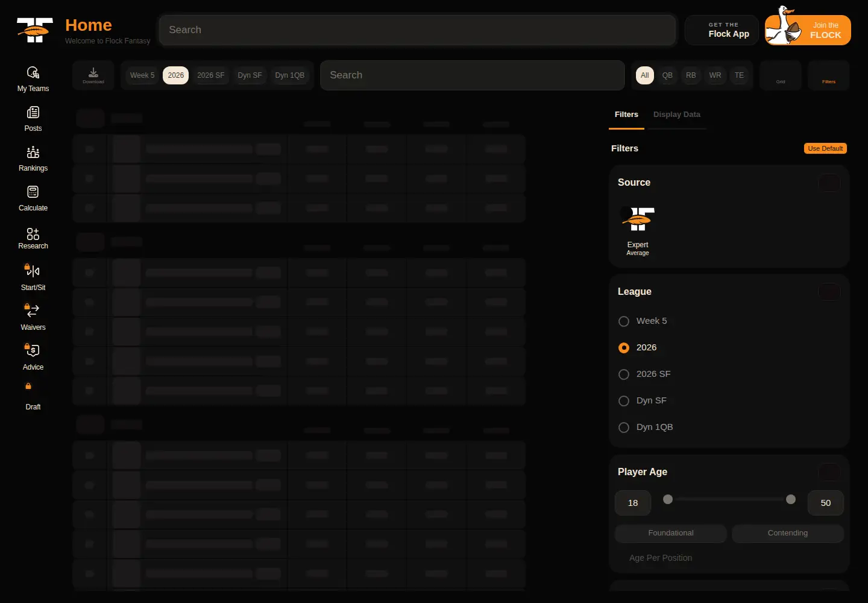
Task: Open the Calculate tool in sidebar
Action: [x=33, y=199]
